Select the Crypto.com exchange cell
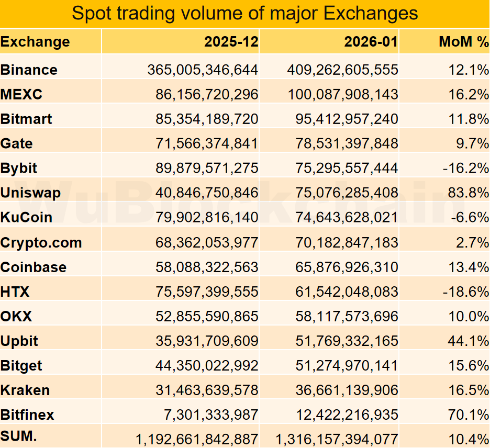The height and width of the screenshot is (448, 490). [x=41, y=243]
